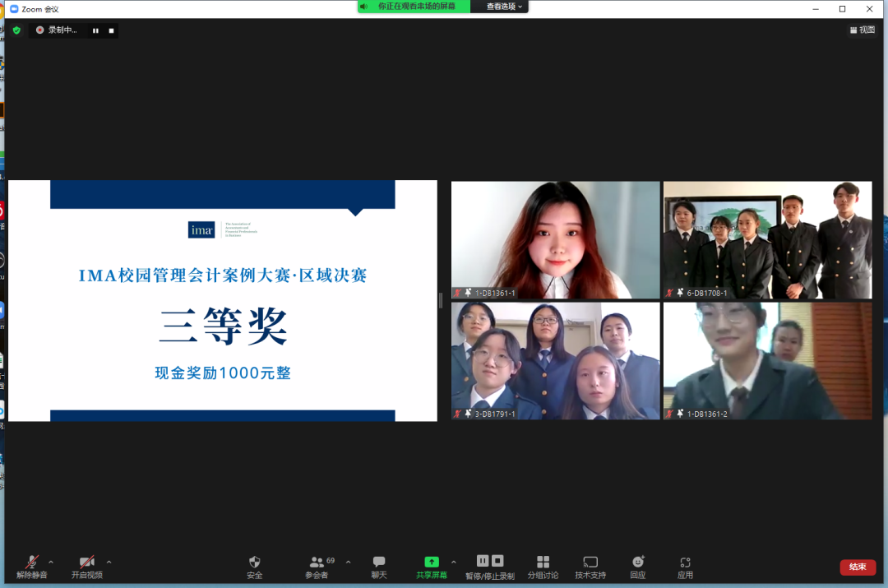Open 查看选项 view options dropdown
The height and width of the screenshot is (588, 888).
(504, 7)
